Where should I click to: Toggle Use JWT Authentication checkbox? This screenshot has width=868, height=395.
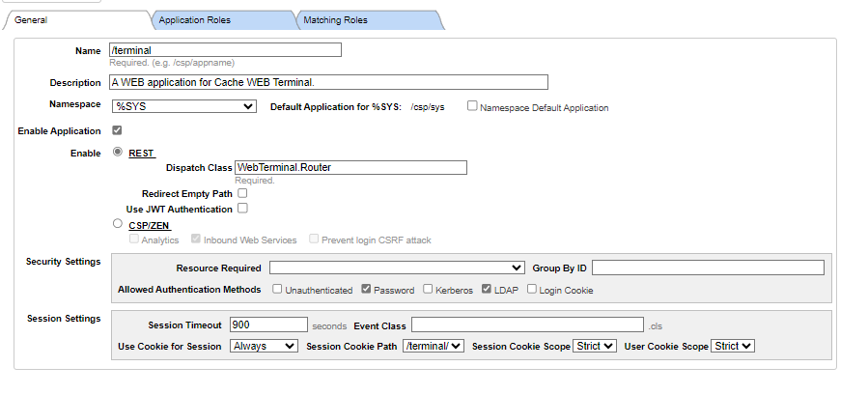point(242,209)
